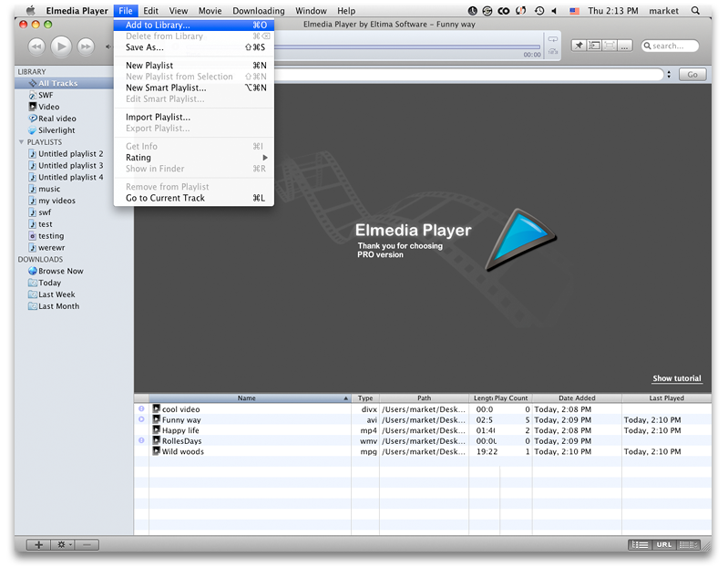Viewport: 728px width, 568px height.
Task: Switch to URL view mode
Action: [664, 545]
